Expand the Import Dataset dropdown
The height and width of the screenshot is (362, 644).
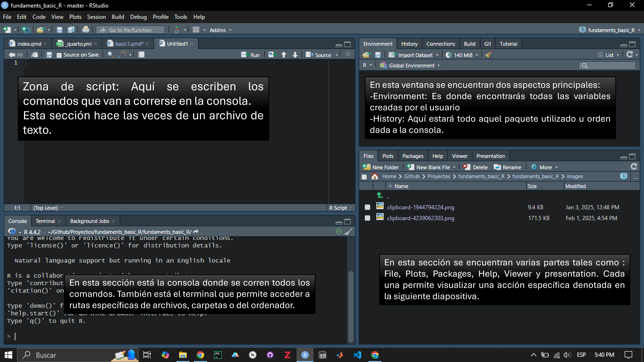tap(415, 55)
